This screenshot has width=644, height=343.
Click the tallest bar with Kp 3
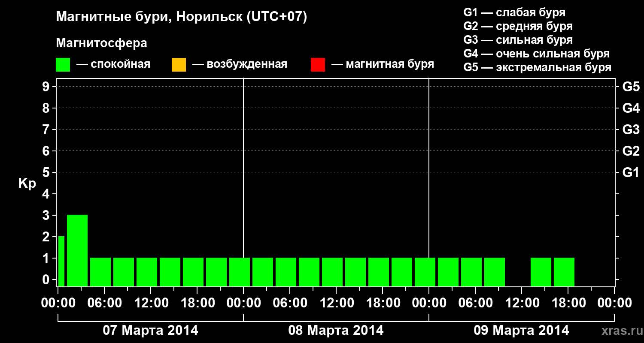(x=77, y=250)
